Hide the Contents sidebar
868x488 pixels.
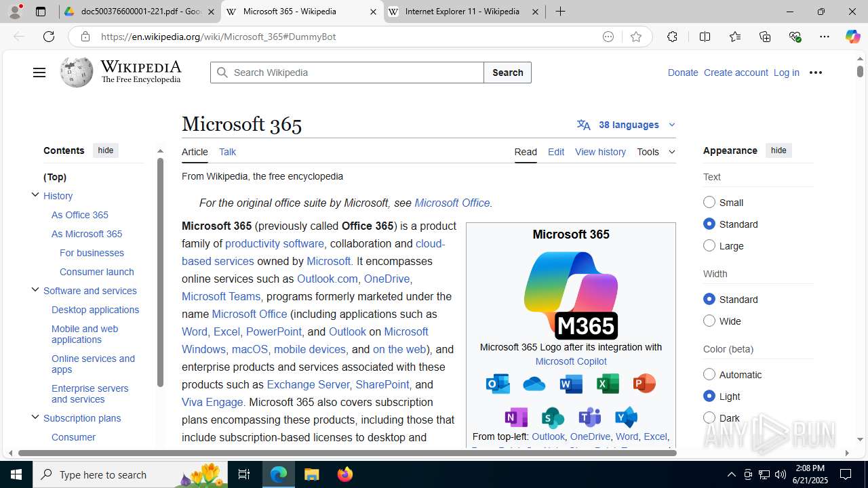point(106,150)
